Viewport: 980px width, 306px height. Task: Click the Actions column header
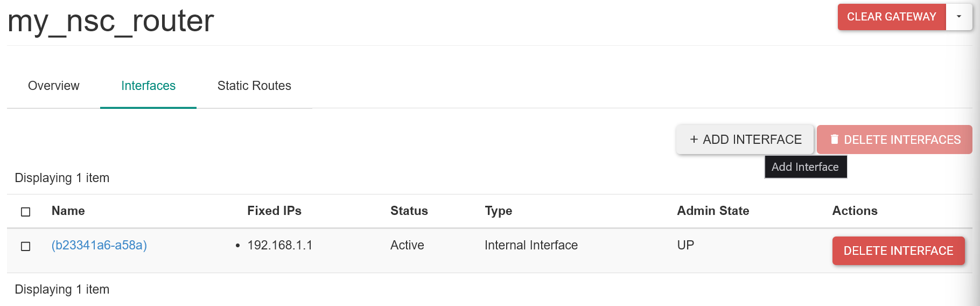(x=855, y=211)
